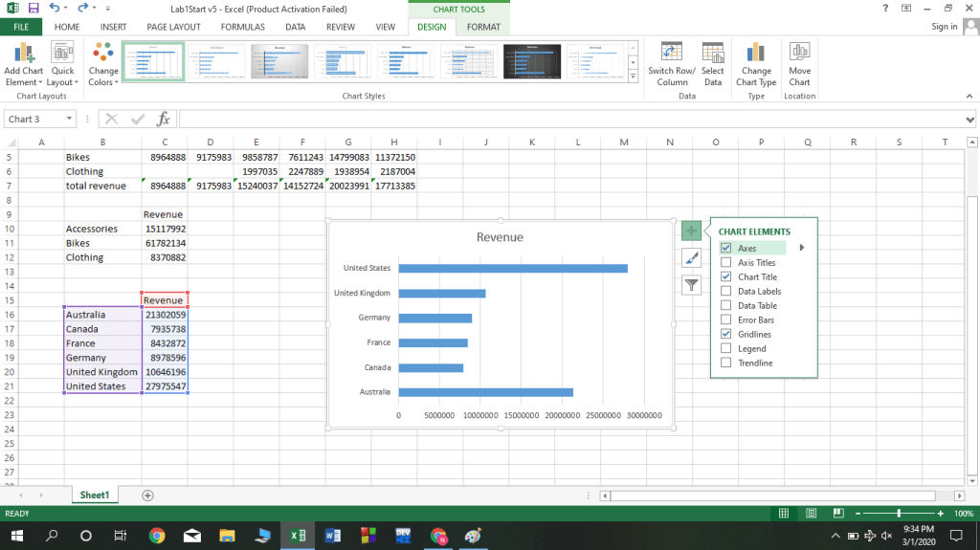
Task: Open the Chart Styles paintbrush button
Action: tap(691, 257)
